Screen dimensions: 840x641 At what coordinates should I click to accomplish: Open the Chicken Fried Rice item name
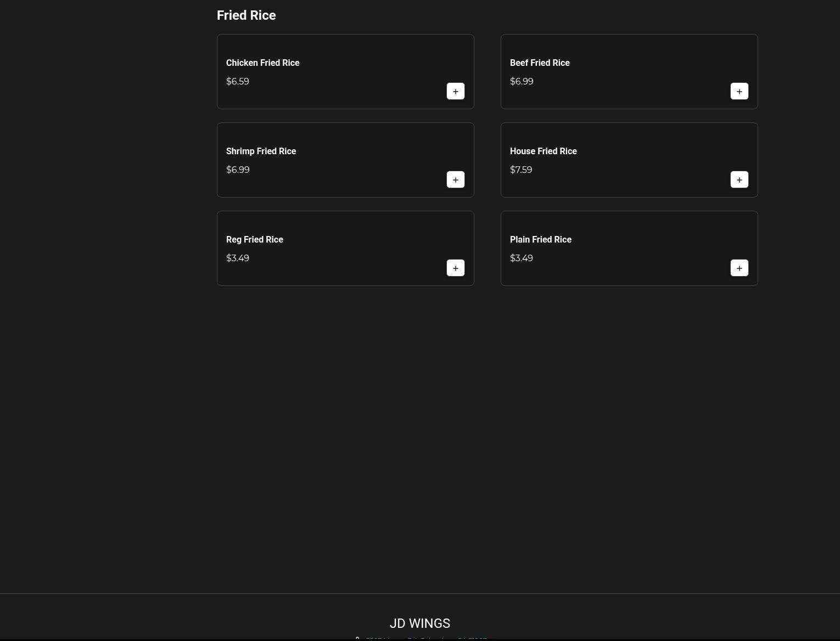(263, 63)
